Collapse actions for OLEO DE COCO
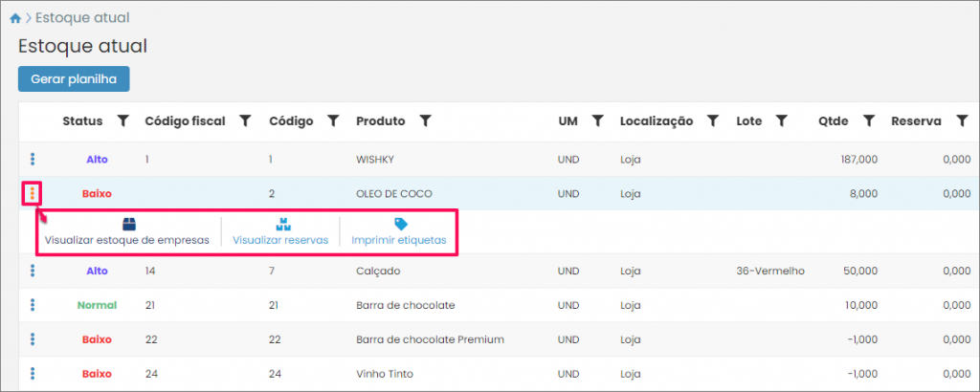Viewport: 980px width, 392px height. 33,193
